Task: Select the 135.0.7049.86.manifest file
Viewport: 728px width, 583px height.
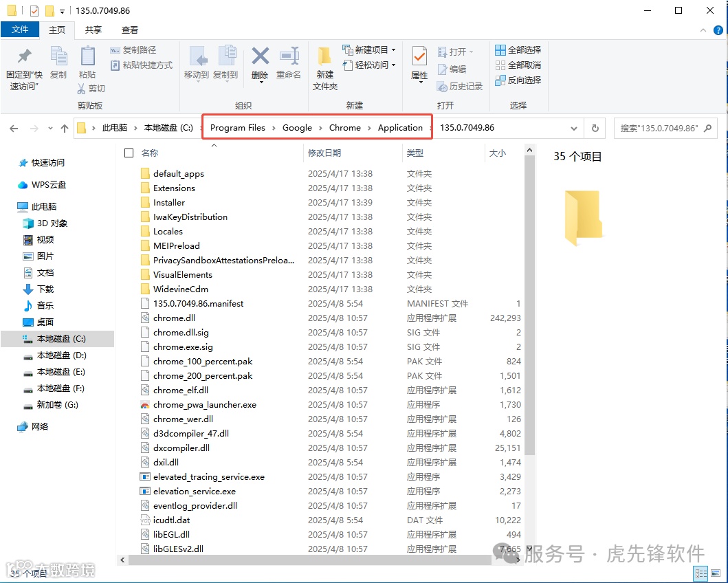Action: coord(199,304)
